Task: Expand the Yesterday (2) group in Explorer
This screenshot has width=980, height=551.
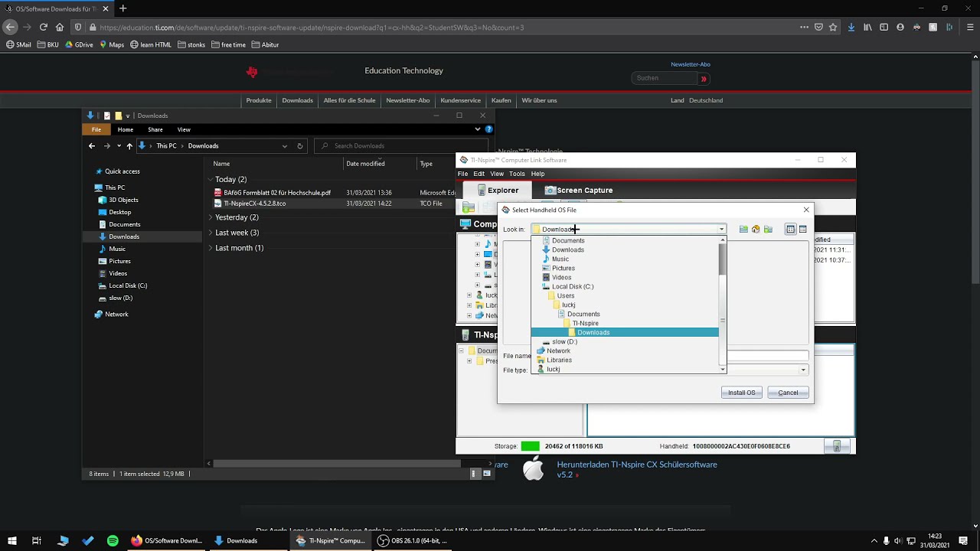Action: pos(210,217)
